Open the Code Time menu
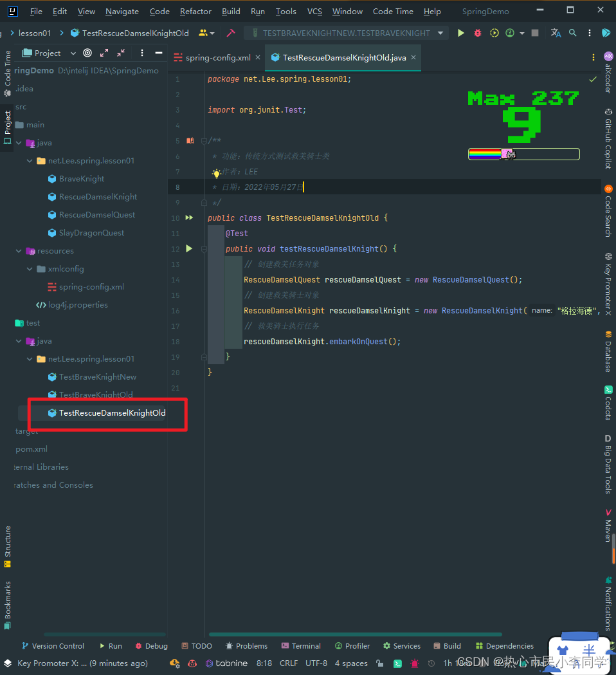The height and width of the screenshot is (675, 616). tap(393, 11)
